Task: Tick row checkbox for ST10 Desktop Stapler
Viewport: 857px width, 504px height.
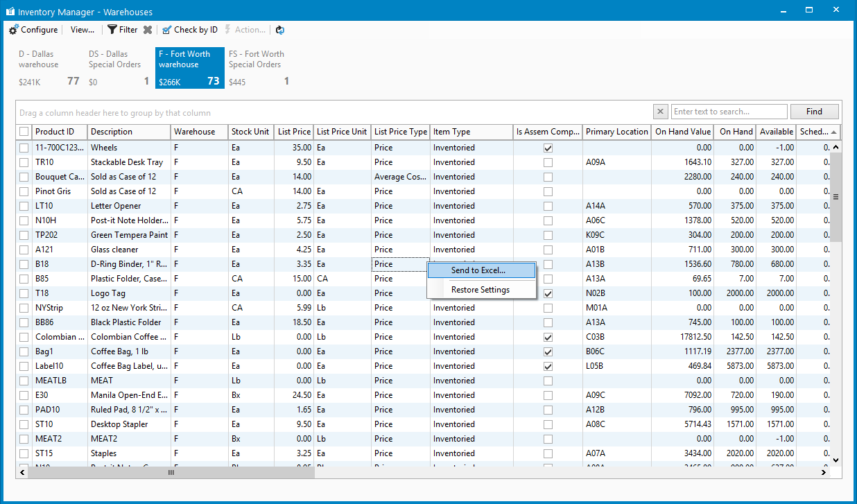Action: pos(24,424)
